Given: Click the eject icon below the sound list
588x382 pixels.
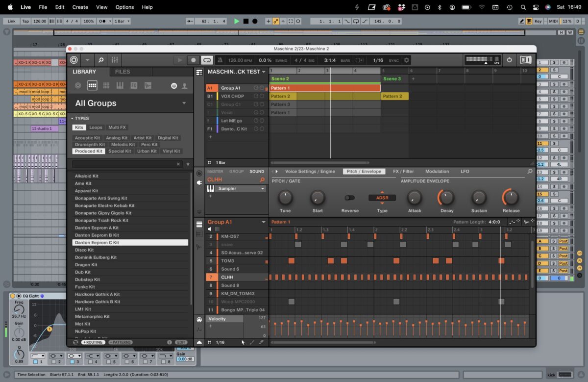Looking at the screenshot, I should 200,342.
